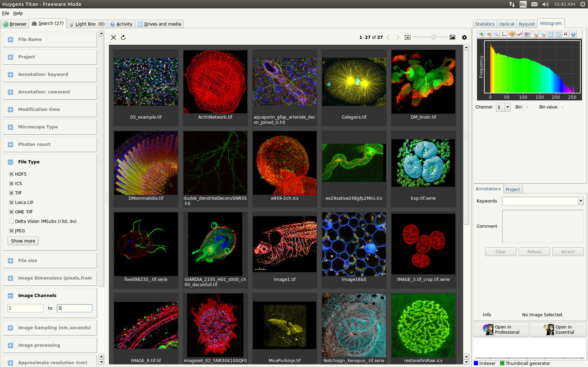Open the color palette icon in histogram toolbar
The height and width of the screenshot is (367, 588).
[512, 34]
